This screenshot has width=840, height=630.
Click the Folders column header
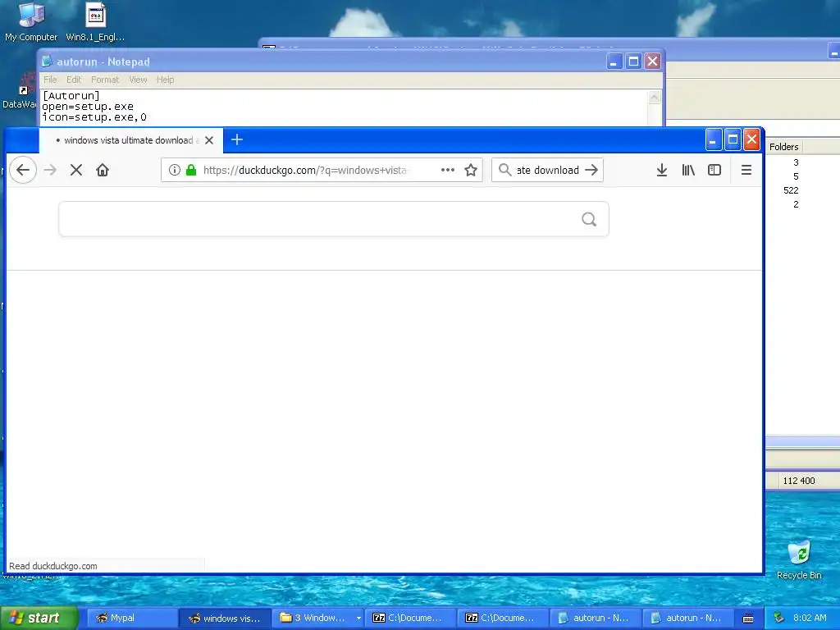[783, 147]
